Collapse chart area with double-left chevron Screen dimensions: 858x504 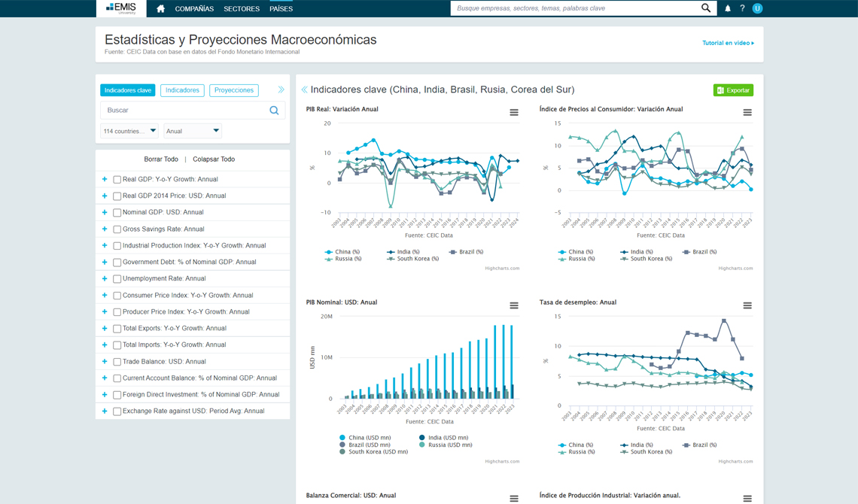pyautogui.click(x=304, y=90)
